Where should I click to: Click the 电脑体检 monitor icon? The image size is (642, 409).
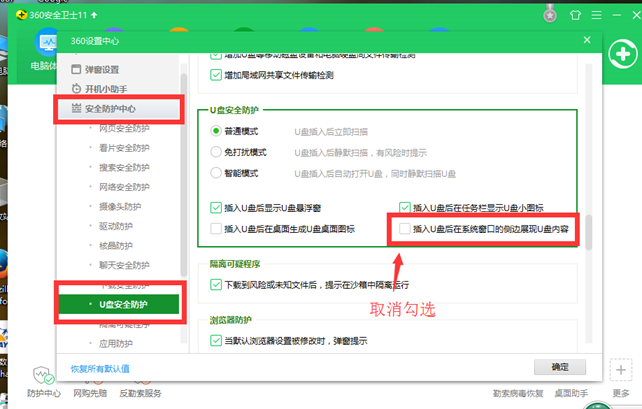(47, 42)
